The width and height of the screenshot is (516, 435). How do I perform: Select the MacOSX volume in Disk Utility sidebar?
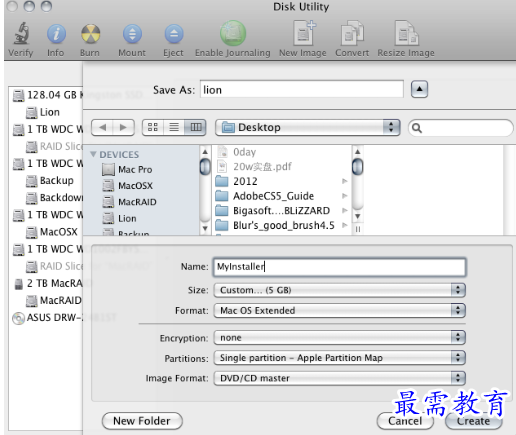click(52, 232)
